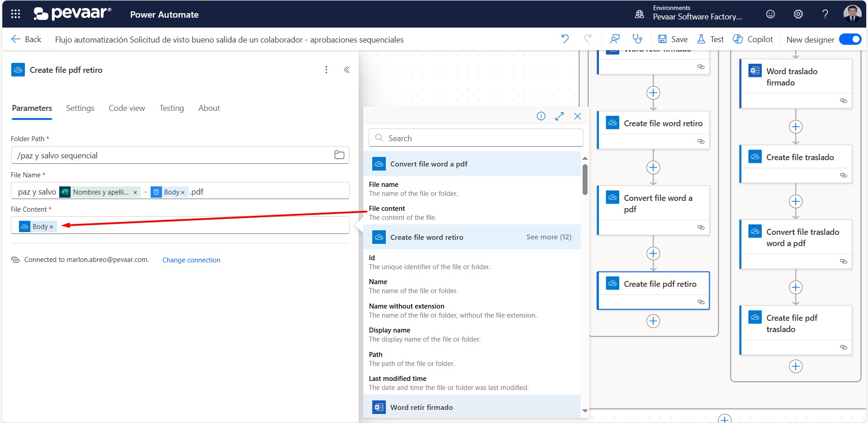868x423 pixels.
Task: Select File content dynamic content item
Action: point(472,213)
